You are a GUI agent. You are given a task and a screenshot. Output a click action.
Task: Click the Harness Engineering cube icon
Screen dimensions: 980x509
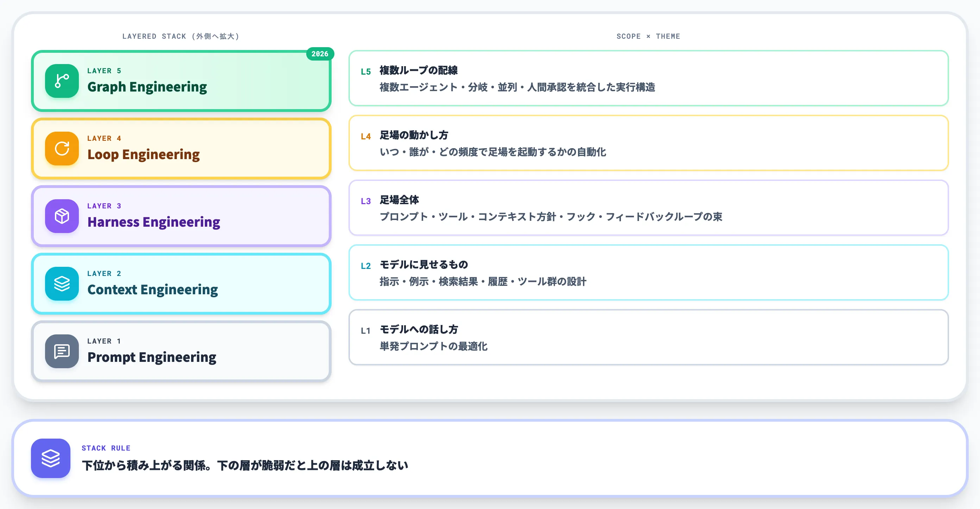coord(62,216)
